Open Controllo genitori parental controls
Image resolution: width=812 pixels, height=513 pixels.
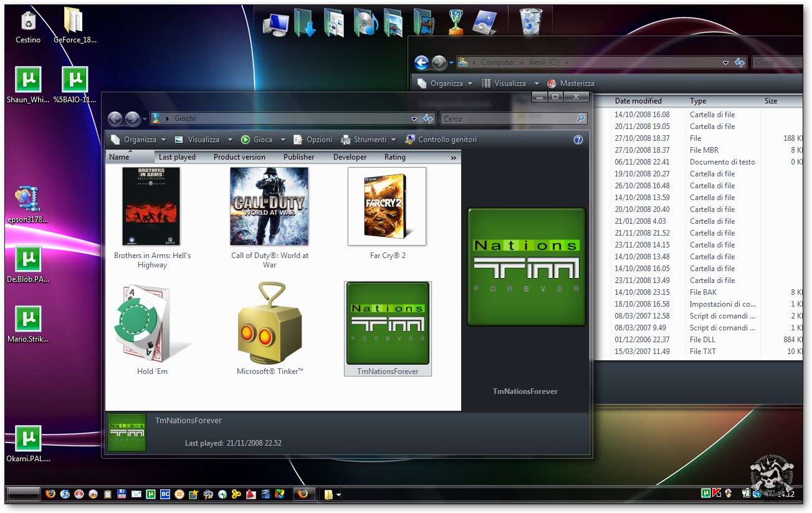tap(441, 140)
